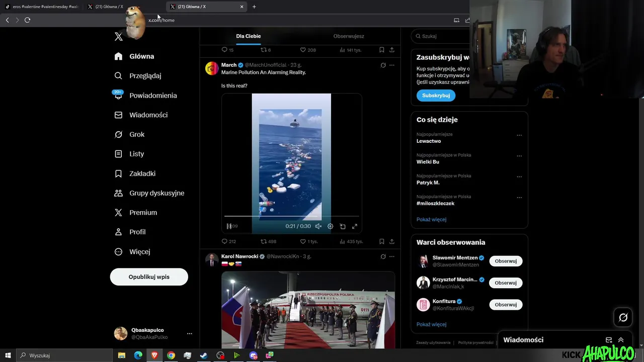
Task: Expand Więcej options in the sidebar
Action: click(132, 251)
